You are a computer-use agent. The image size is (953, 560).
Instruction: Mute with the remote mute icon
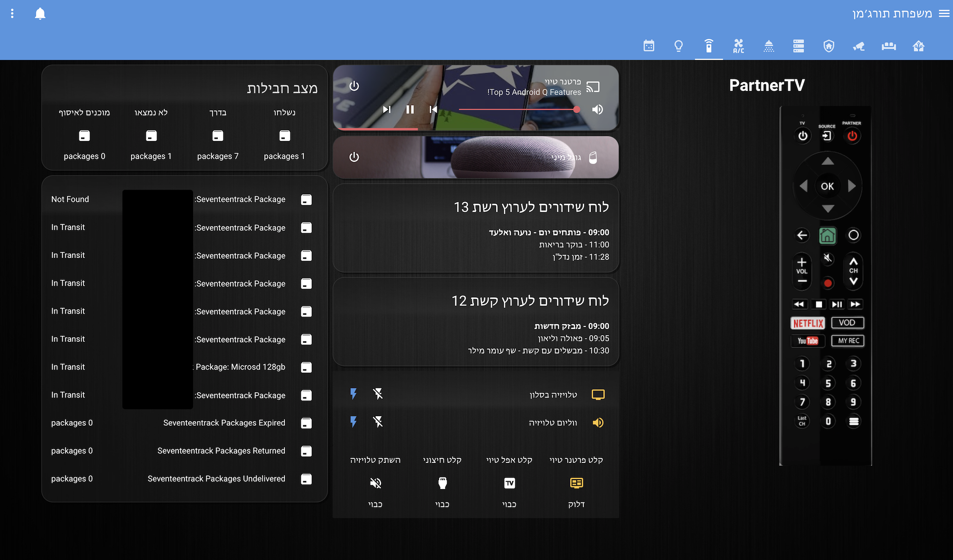(827, 258)
